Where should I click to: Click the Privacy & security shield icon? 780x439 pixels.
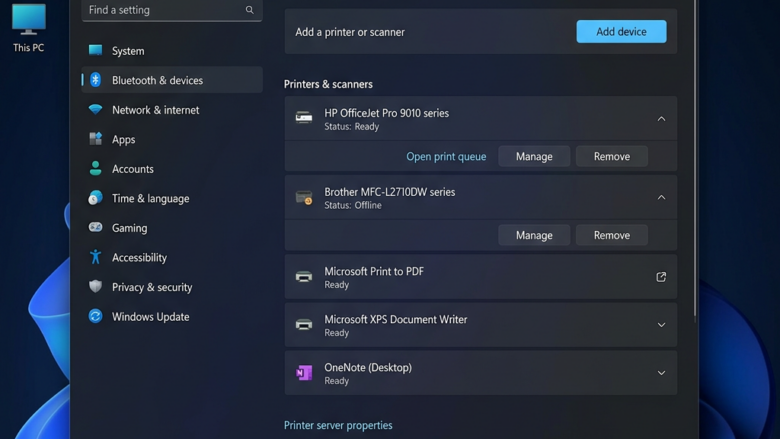95,286
